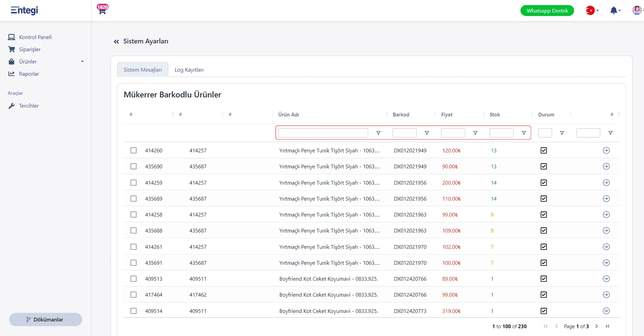Screen dimensions: 644x336
Task: Click Boyfriend Kot Ceket product name in row 417464
Action: coord(328,295)
